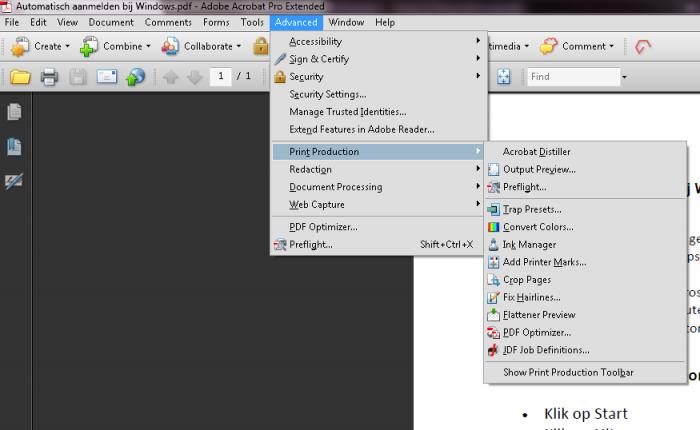Click into the Find search field
Image resolution: width=700 pixels, height=430 pixels.
[574, 77]
